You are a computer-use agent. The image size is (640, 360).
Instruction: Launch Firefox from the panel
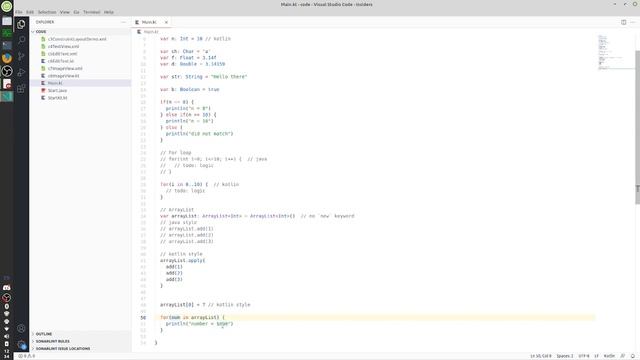pos(7,58)
